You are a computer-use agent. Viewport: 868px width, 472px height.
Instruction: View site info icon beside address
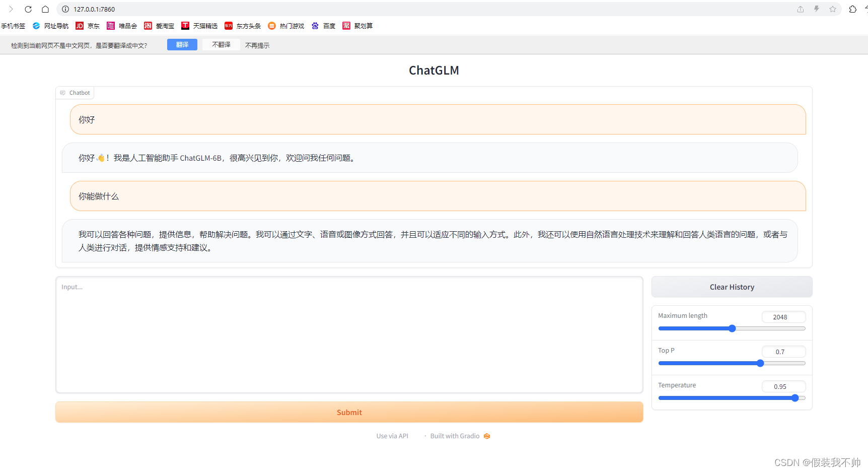click(65, 9)
